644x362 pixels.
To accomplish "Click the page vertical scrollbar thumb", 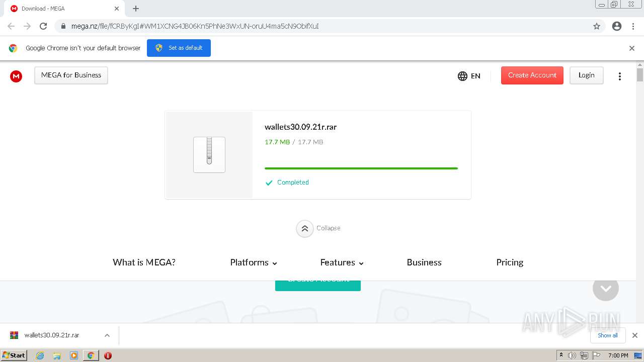I will (x=640, y=75).
